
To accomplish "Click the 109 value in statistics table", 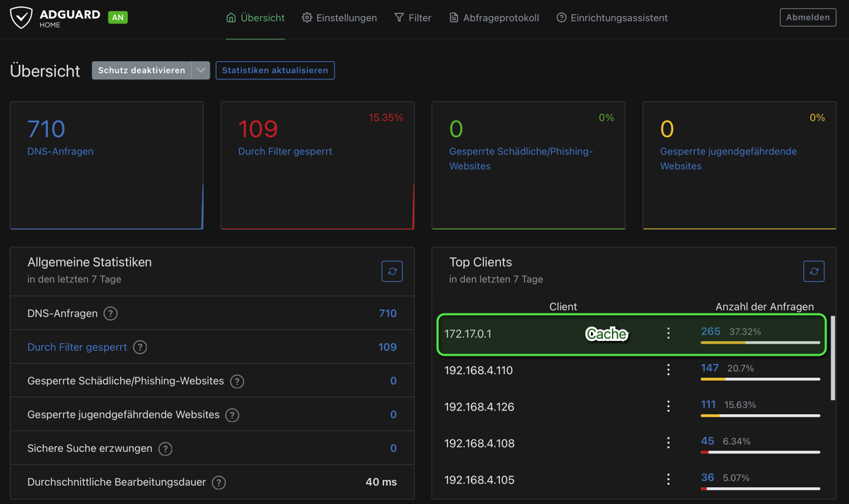I will (388, 347).
